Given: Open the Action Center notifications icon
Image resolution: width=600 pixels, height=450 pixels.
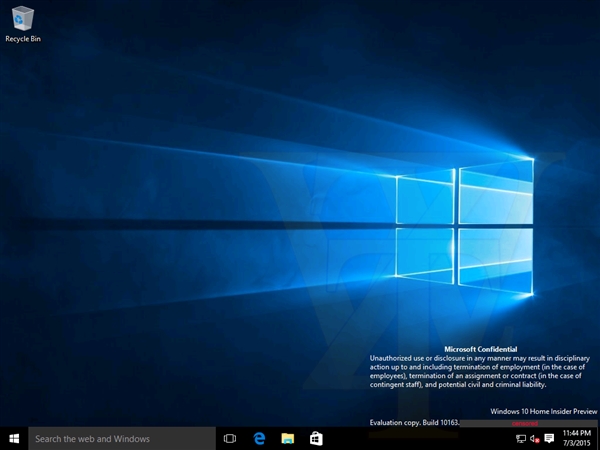Looking at the screenshot, I should [549, 438].
